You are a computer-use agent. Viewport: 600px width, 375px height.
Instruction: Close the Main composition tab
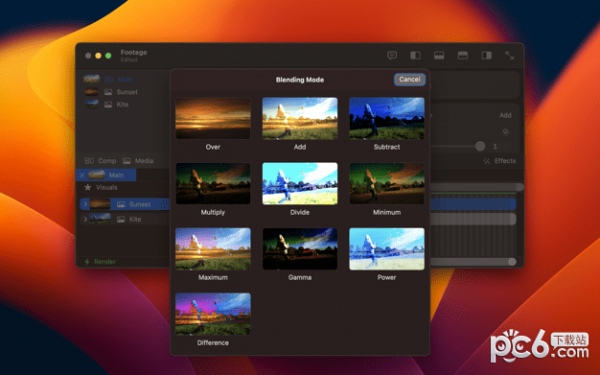82,175
